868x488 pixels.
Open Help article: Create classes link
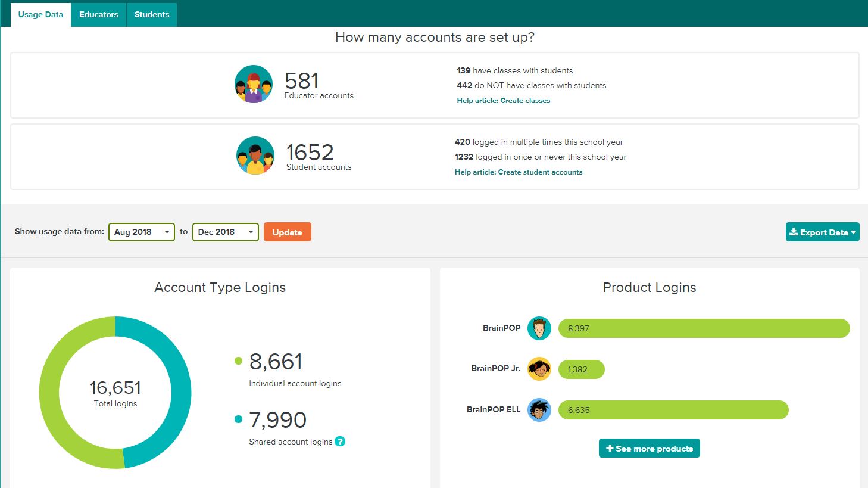tap(503, 101)
